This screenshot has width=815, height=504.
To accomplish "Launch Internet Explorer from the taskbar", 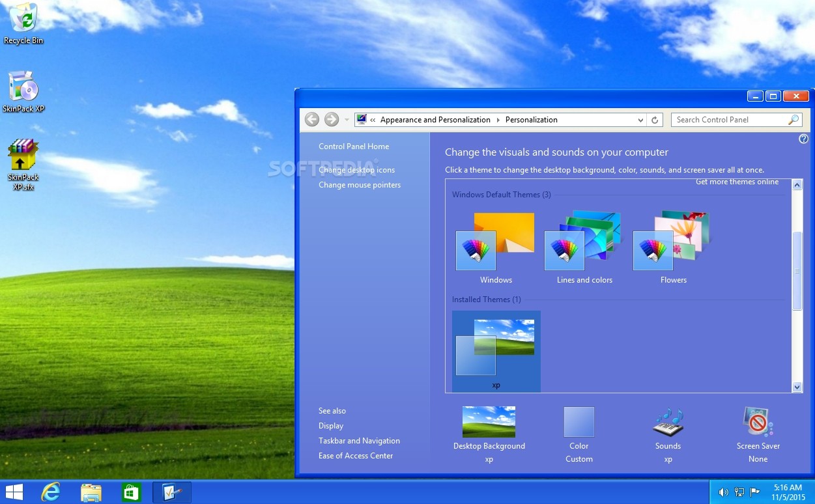I will [51, 492].
